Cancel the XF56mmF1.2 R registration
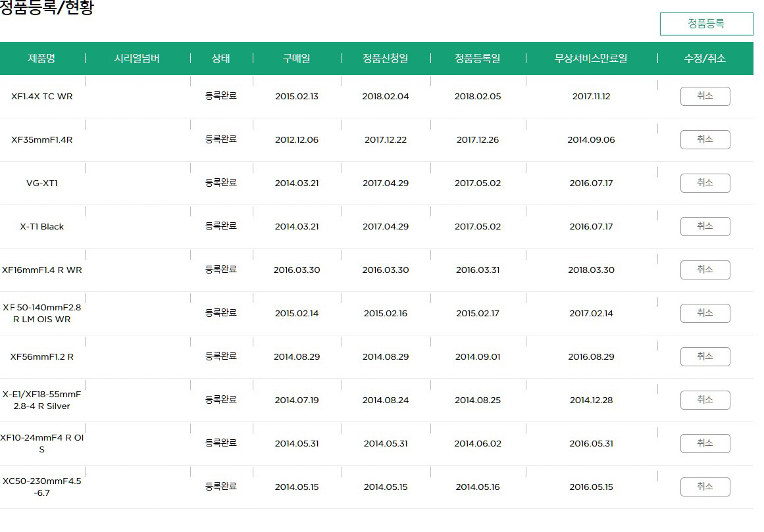 [x=705, y=356]
